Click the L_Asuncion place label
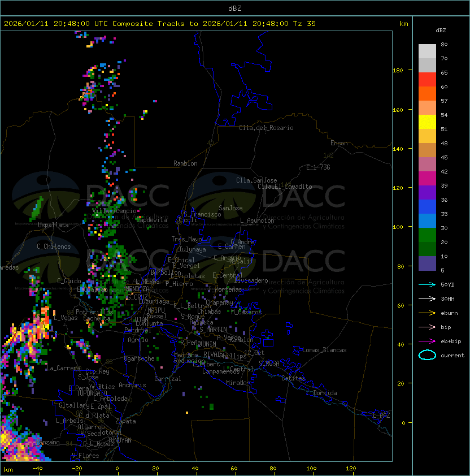 257,220
